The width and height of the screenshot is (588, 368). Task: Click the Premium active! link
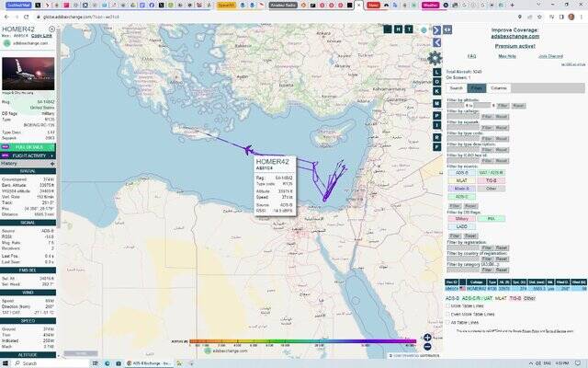[515, 46]
